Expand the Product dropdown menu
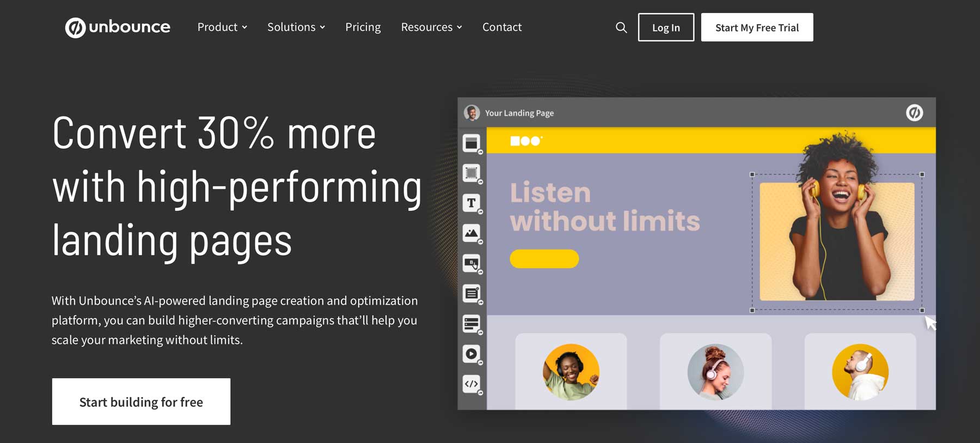The width and height of the screenshot is (980, 443). point(222,27)
